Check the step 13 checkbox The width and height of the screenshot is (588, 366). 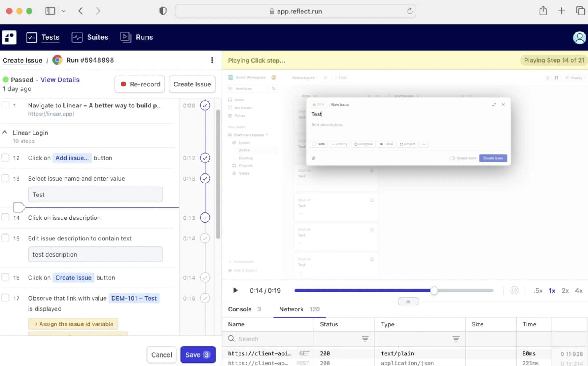click(5, 178)
